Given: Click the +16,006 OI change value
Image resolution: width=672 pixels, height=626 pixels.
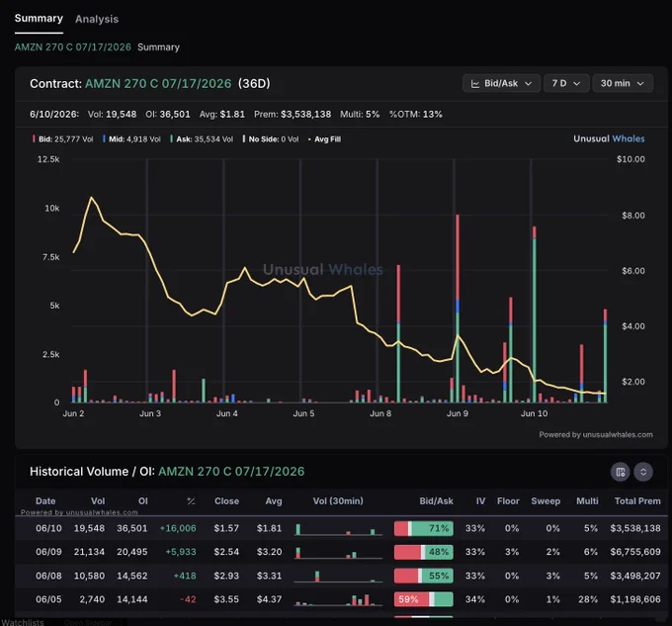Looking at the screenshot, I should pyautogui.click(x=178, y=528).
